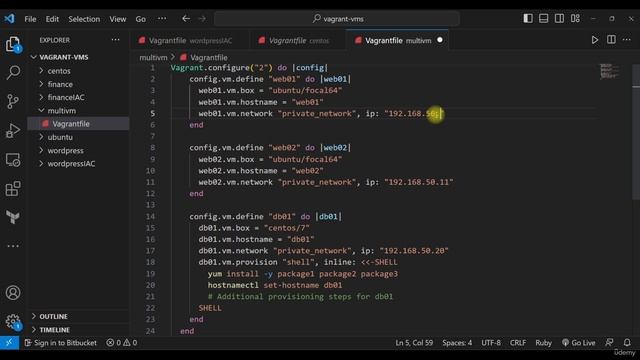The width and height of the screenshot is (640, 360).
Task: Go back in navigation history
Action: (x=186, y=19)
